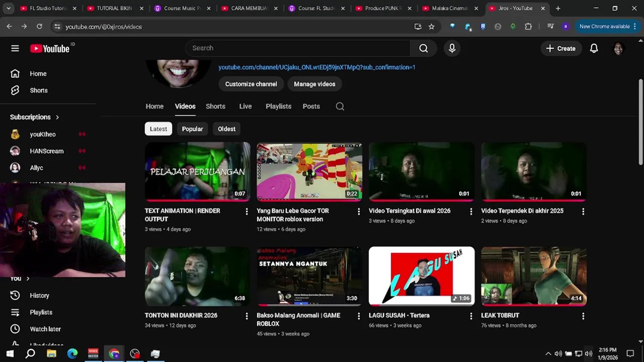Open File Explorer from taskbar
The image size is (644, 362).
coord(51,353)
